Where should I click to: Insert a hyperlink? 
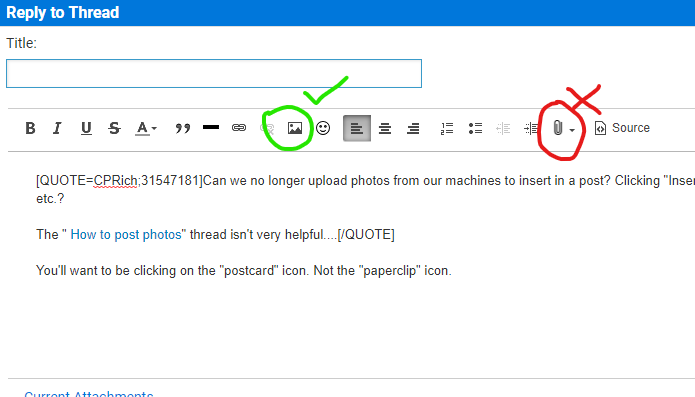point(239,128)
